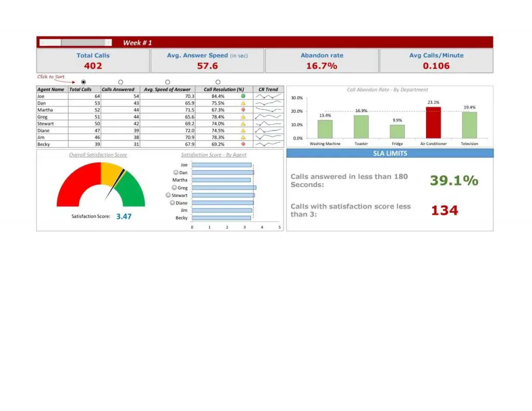Screen dimensions: 532x411
Task: Open the Overall Satisfaction Score link
Action: [98, 154]
